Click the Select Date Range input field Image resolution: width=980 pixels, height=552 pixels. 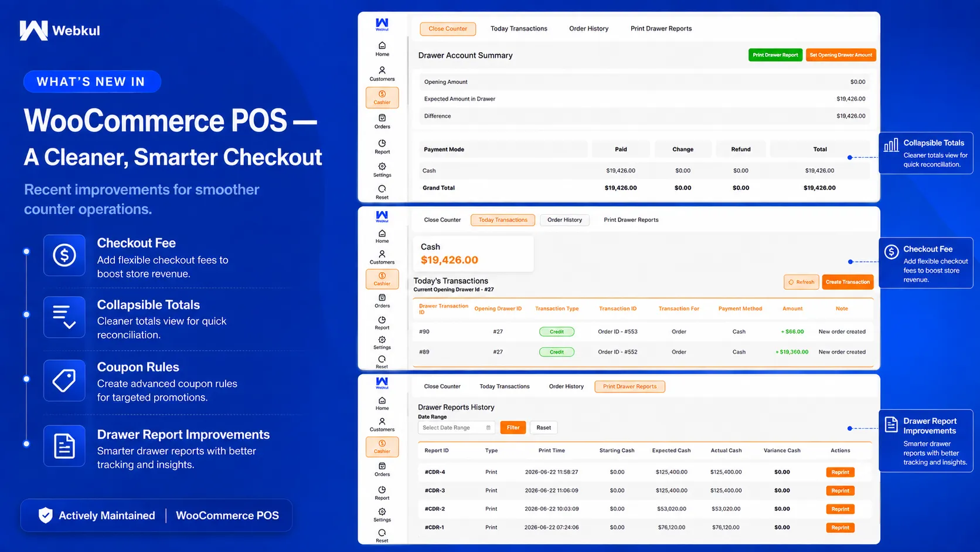tap(456, 428)
